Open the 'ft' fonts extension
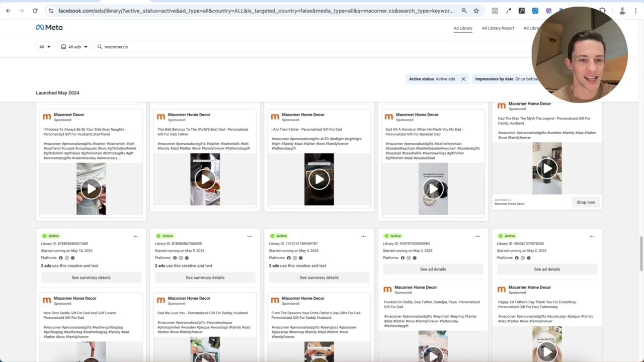The height and width of the screenshot is (362, 644). 522,11
